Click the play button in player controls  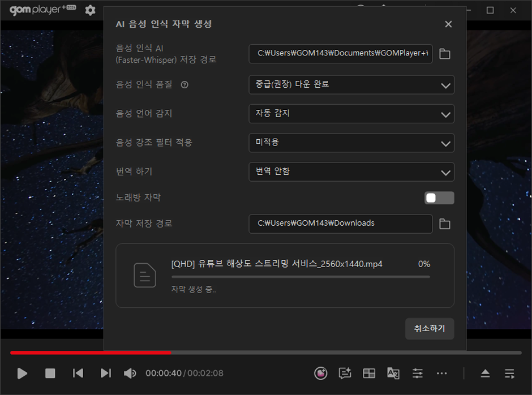click(22, 373)
